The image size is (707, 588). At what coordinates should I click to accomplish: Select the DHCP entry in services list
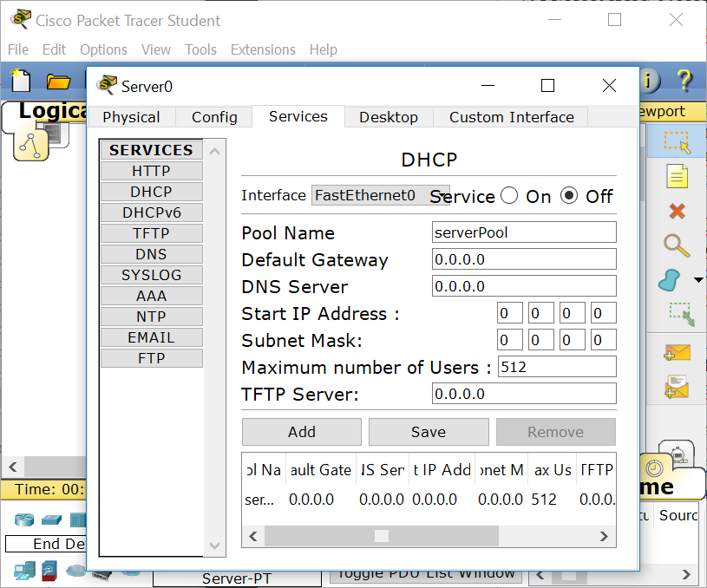click(152, 192)
